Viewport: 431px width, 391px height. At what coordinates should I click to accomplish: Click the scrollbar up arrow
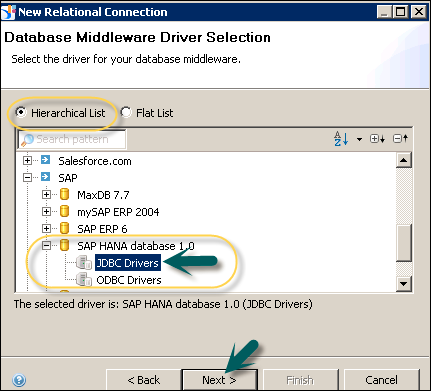404,160
